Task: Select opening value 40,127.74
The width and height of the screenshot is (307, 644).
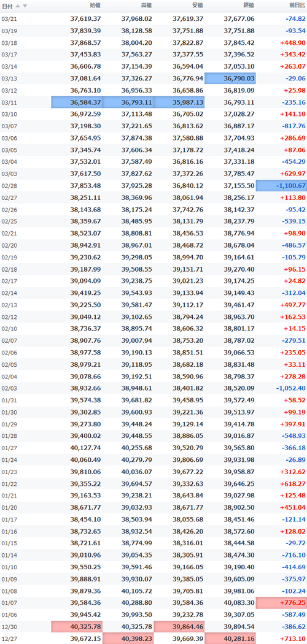Action: point(85,448)
